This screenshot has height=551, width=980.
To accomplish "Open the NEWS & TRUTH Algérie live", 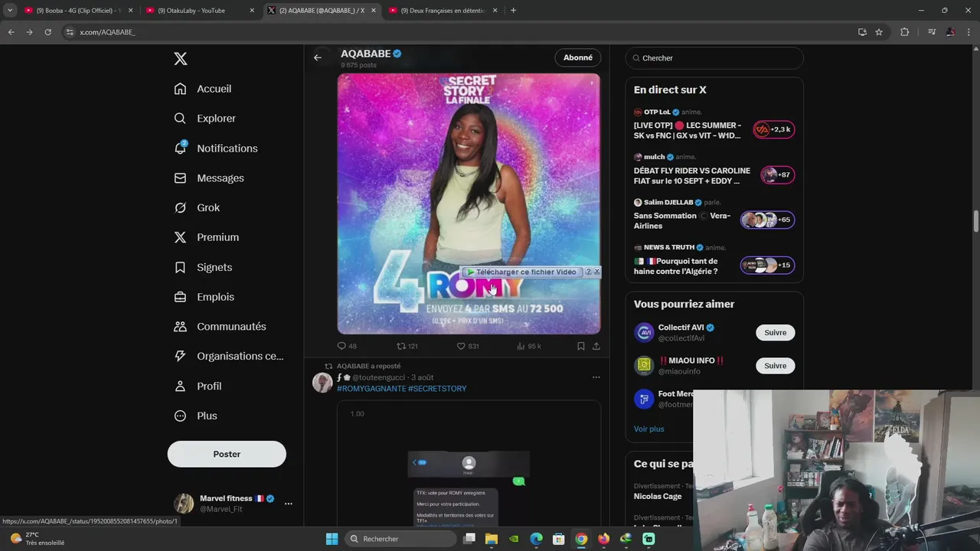I will (676, 266).
